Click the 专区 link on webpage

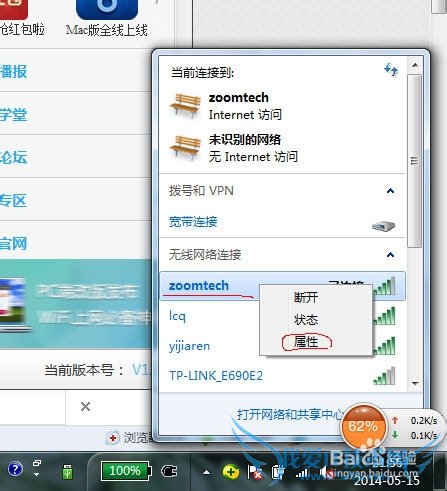(13, 200)
